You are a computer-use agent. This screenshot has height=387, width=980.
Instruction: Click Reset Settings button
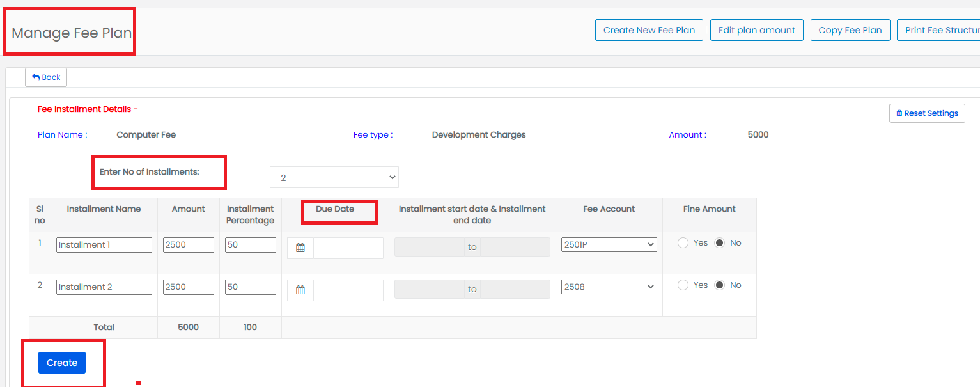click(x=927, y=113)
